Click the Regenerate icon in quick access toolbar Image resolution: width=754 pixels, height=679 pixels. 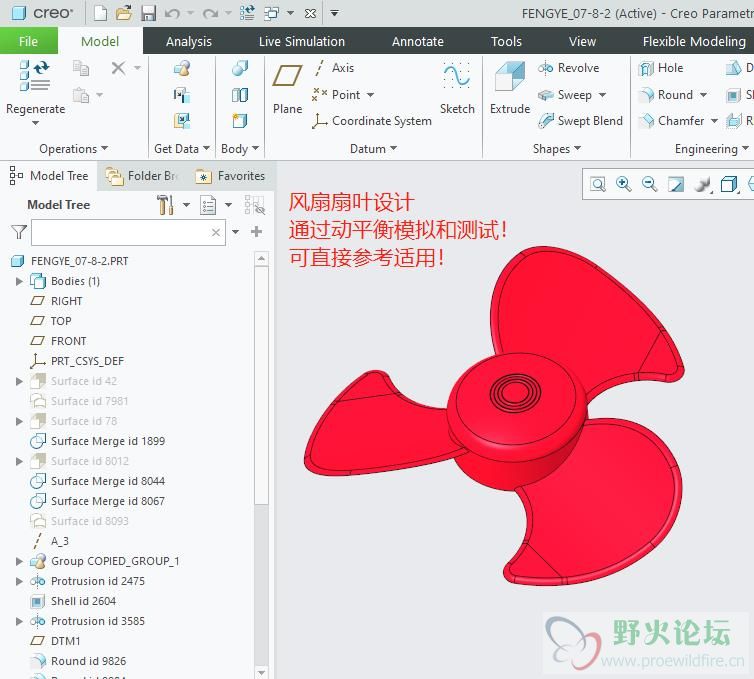(x=247, y=13)
